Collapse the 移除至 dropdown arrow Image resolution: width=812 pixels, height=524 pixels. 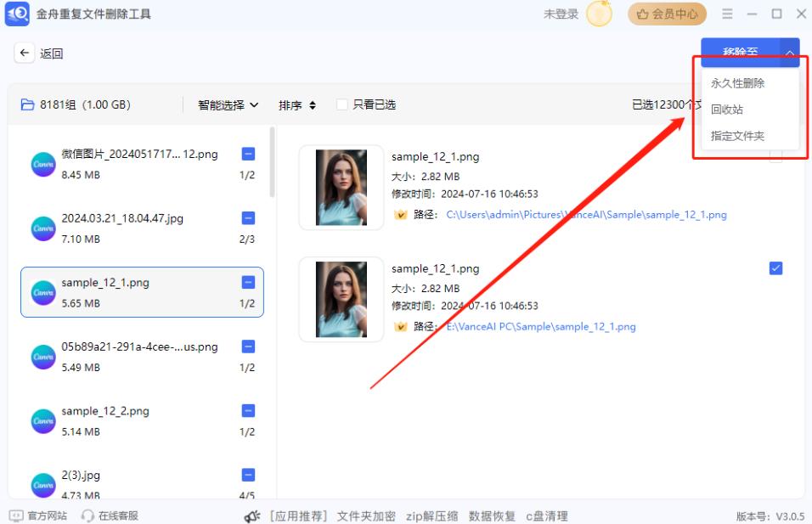coord(789,53)
